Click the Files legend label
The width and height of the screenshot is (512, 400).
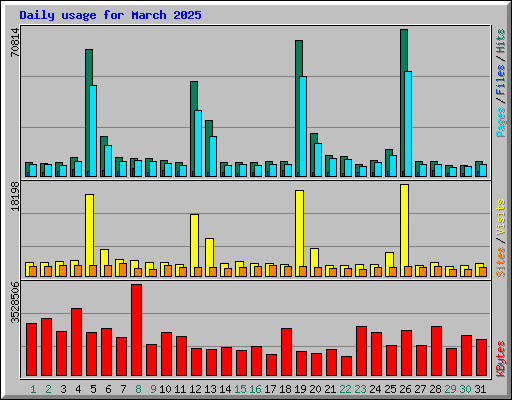click(501, 79)
